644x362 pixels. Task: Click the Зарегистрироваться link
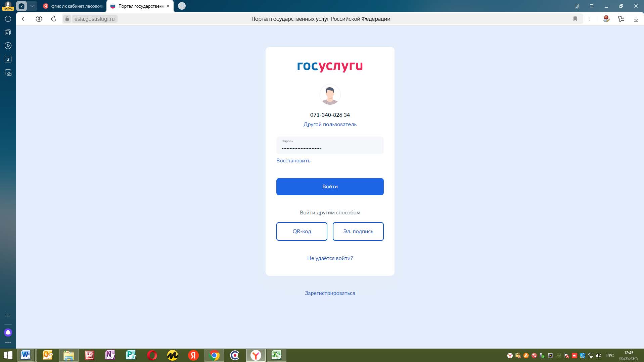click(330, 293)
